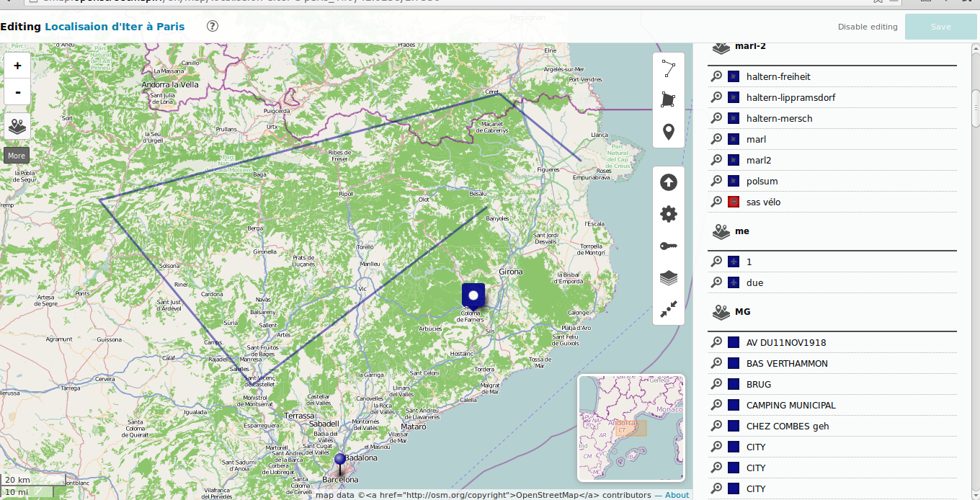Click the blue map marker near Girona

pyautogui.click(x=473, y=296)
